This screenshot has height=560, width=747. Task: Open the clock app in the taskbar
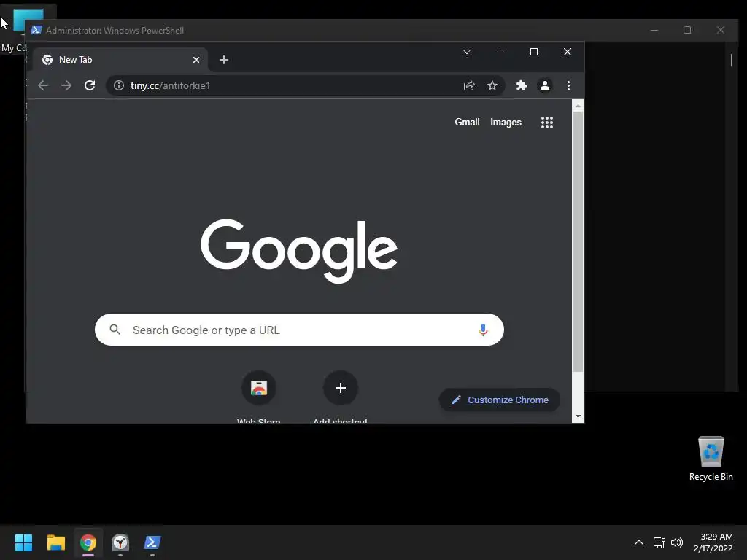(x=120, y=542)
